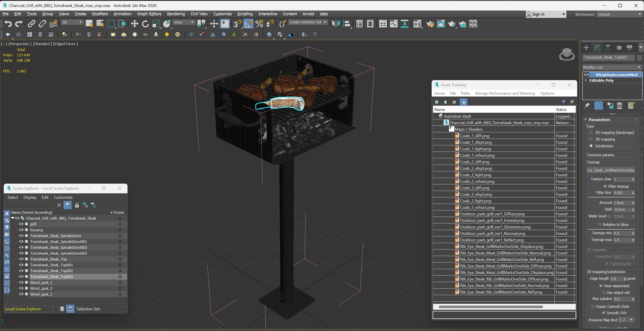The height and width of the screenshot is (331, 644).
Task: Open the Curve Editor icon
Action: [x=394, y=24]
